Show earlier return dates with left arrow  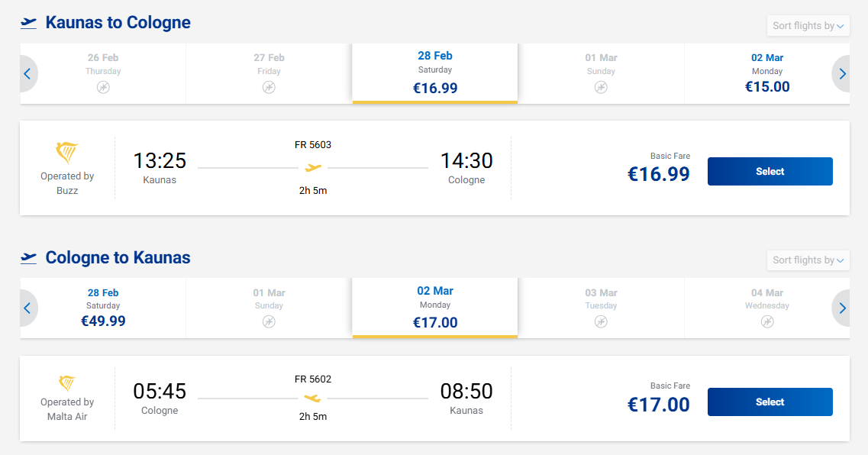pyautogui.click(x=27, y=308)
